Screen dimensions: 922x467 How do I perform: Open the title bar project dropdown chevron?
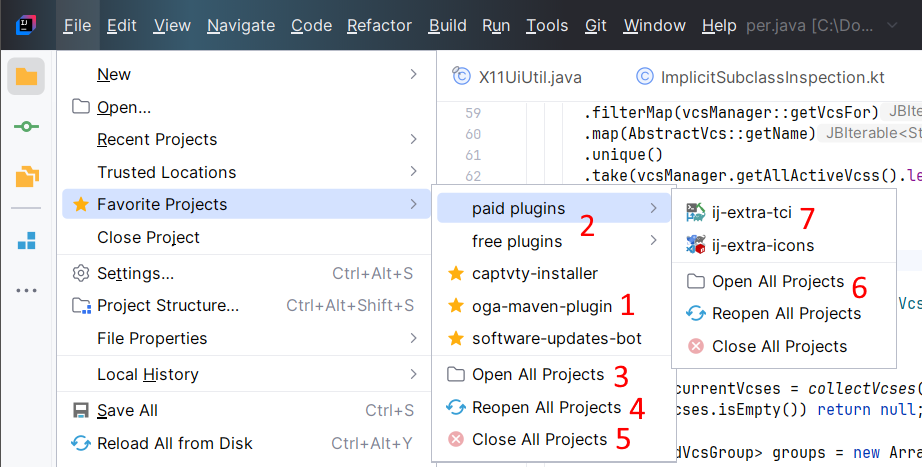892,25
